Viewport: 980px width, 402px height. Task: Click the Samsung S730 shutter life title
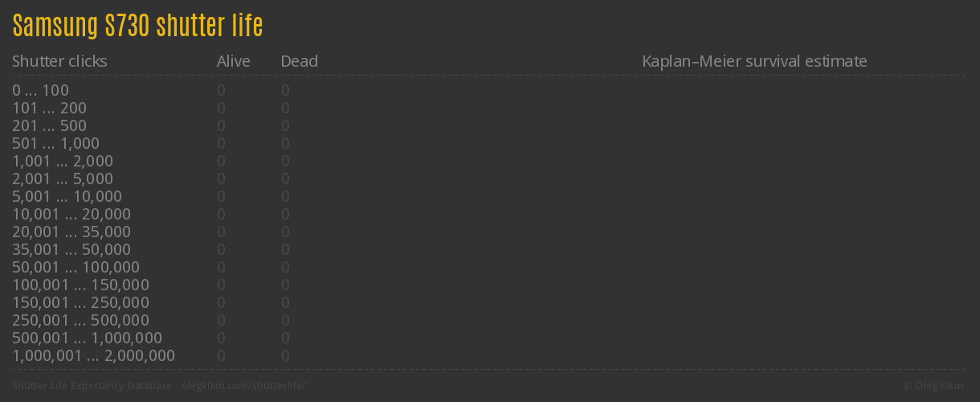[137, 27]
